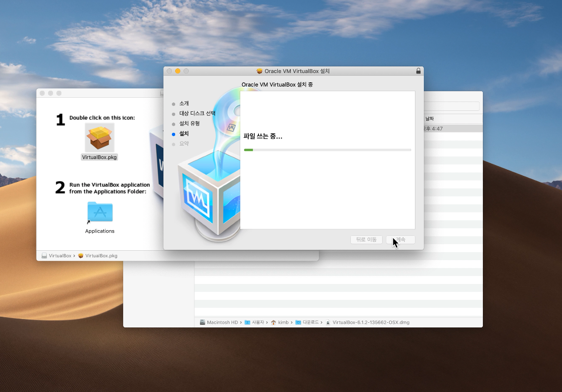
Task: Click 다운로드 folder in Finder path bar
Action: [307, 322]
